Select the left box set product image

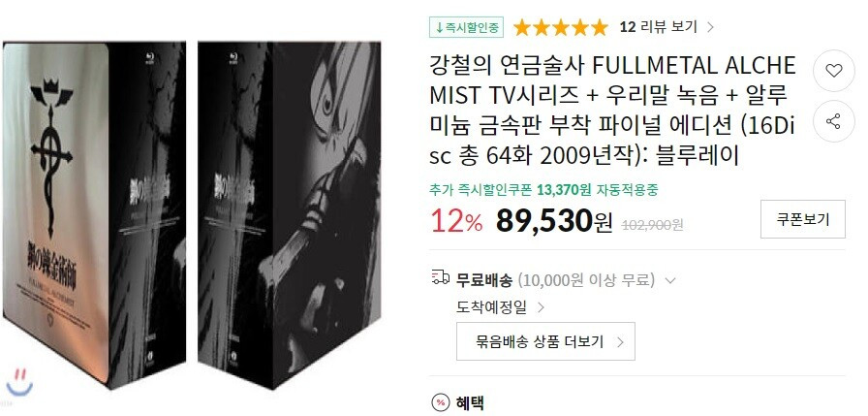pos(94,214)
